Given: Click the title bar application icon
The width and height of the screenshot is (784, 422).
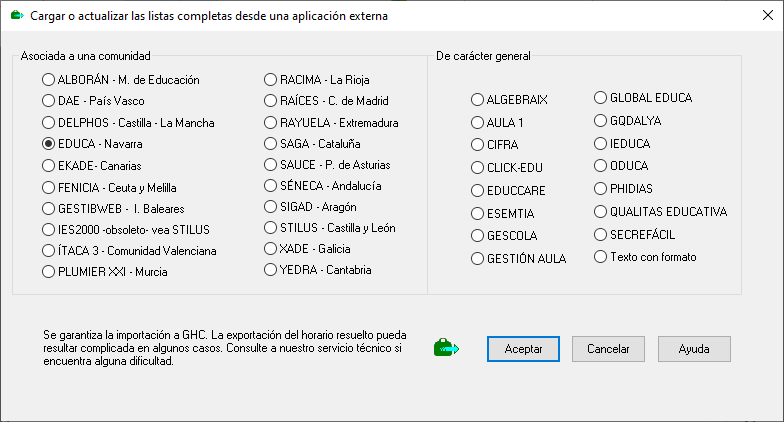Looking at the screenshot, I should pyautogui.click(x=17, y=16).
